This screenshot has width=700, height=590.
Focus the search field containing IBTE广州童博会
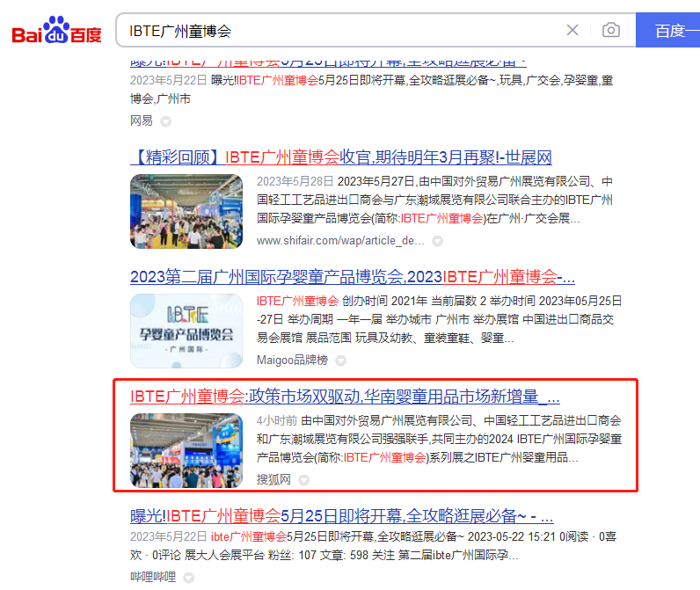click(x=339, y=31)
